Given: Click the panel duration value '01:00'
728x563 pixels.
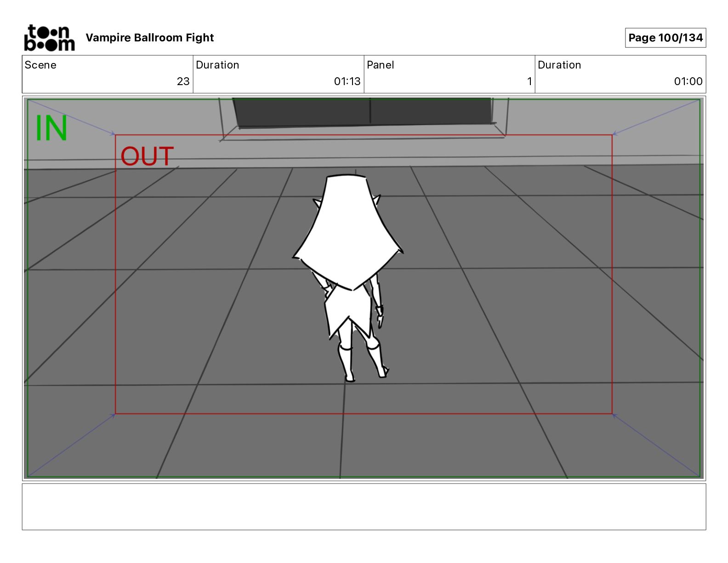Looking at the screenshot, I should pos(688,81).
